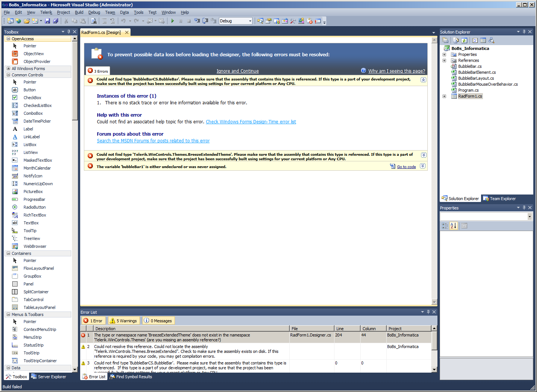Select the BreezeExtendedTheme error row in Error List

click(256, 338)
